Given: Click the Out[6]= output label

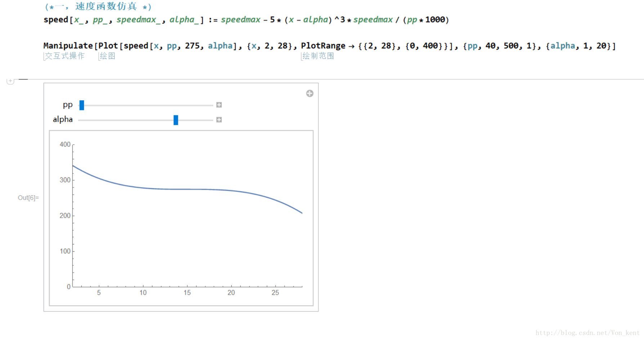Looking at the screenshot, I should click(28, 198).
